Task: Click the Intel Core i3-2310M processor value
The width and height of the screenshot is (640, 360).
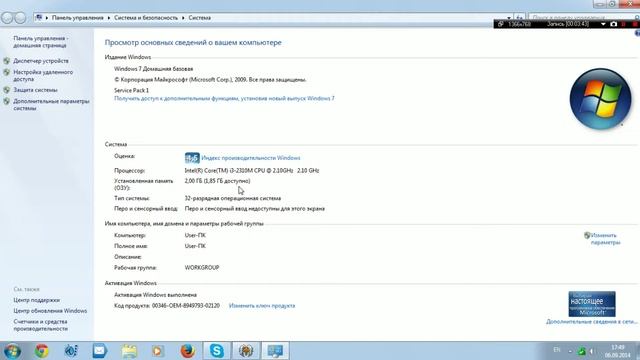Action: (252, 171)
